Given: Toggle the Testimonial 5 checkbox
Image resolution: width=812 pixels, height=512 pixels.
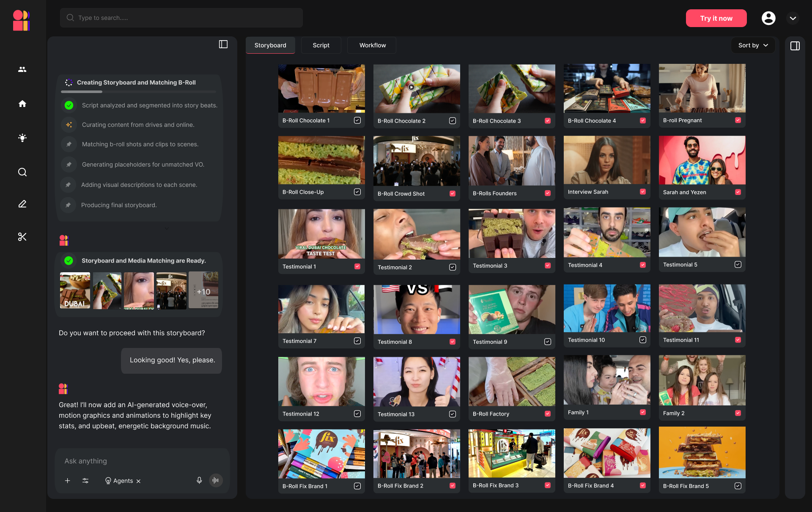Looking at the screenshot, I should pos(738,264).
